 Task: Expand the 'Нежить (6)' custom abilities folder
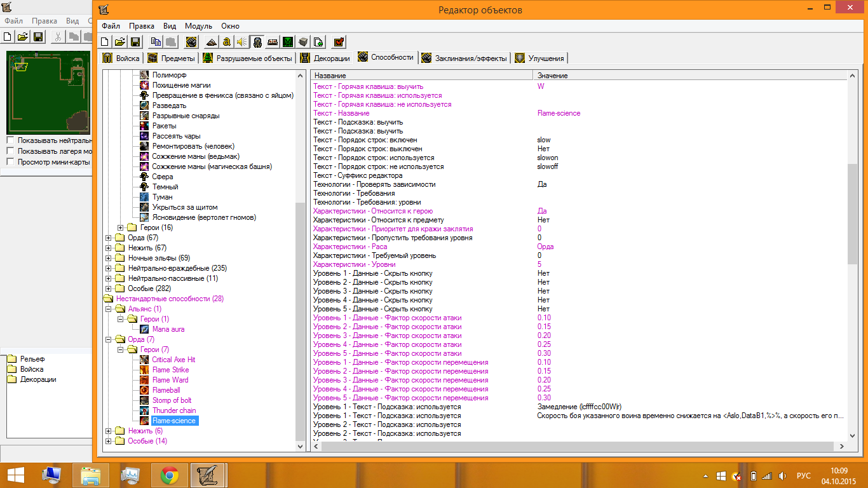click(109, 431)
